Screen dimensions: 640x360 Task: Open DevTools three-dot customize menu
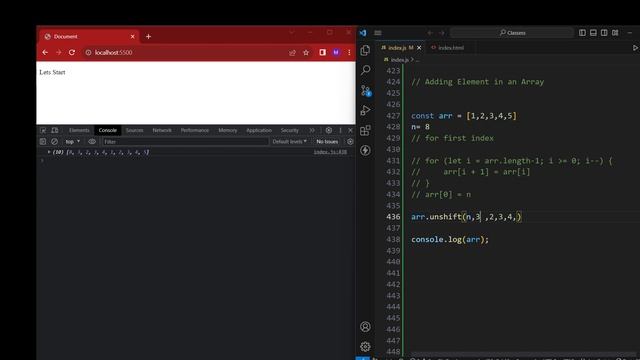pos(340,130)
